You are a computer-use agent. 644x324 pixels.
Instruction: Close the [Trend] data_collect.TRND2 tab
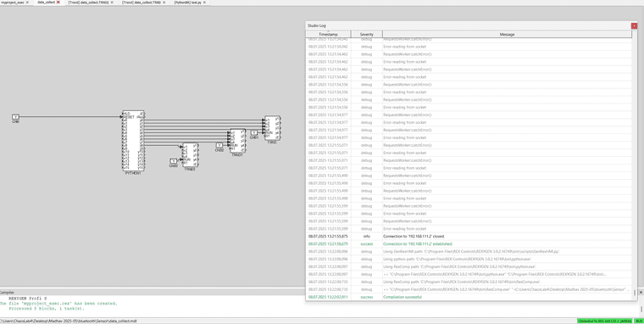pos(113,3)
